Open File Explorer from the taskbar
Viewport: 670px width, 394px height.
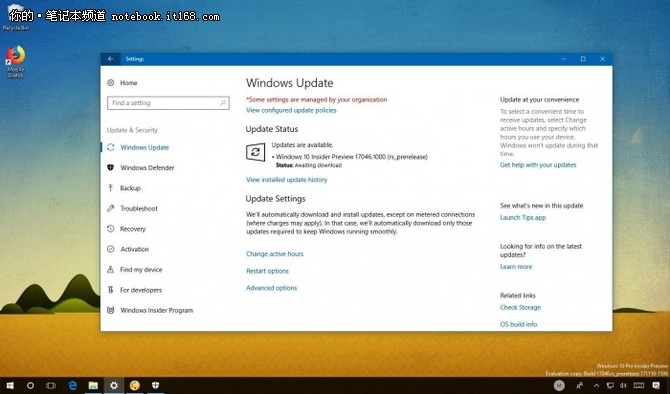[x=93, y=385]
